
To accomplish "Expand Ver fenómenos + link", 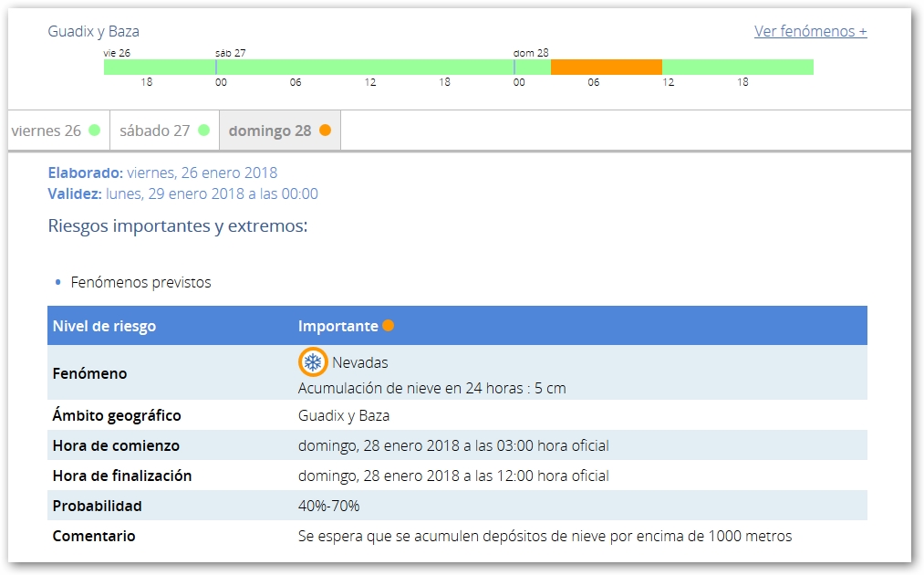I will tap(810, 31).
